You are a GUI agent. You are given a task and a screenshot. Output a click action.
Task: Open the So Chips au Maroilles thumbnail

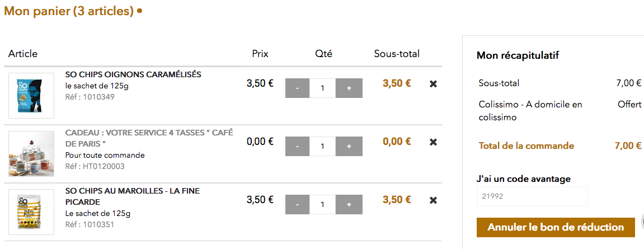coord(31,212)
